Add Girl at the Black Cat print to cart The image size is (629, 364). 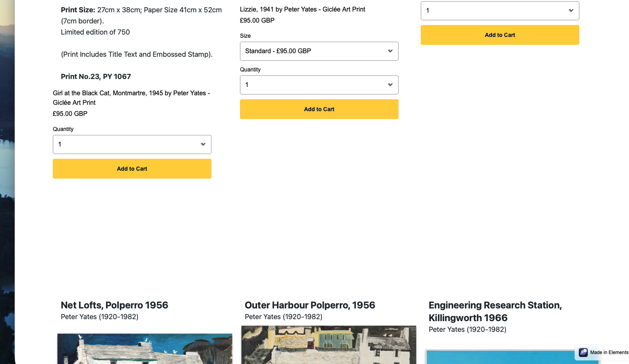coord(132,169)
